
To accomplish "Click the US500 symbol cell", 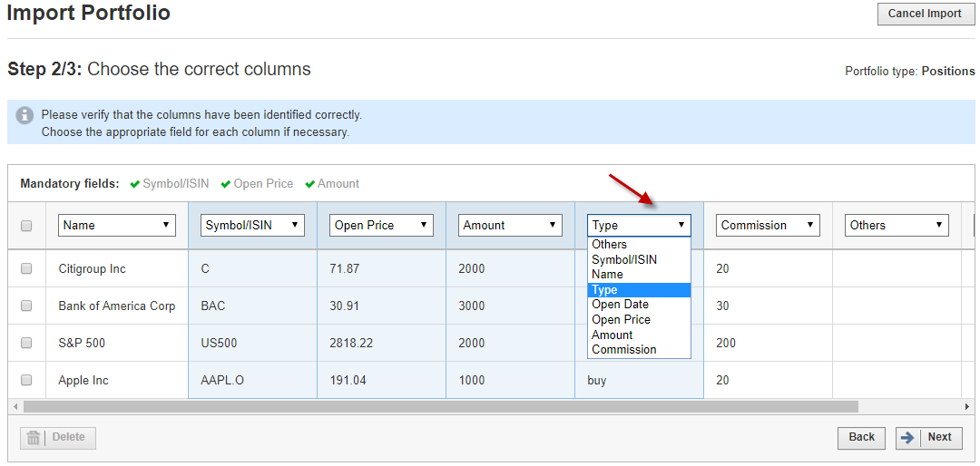I will (x=252, y=343).
